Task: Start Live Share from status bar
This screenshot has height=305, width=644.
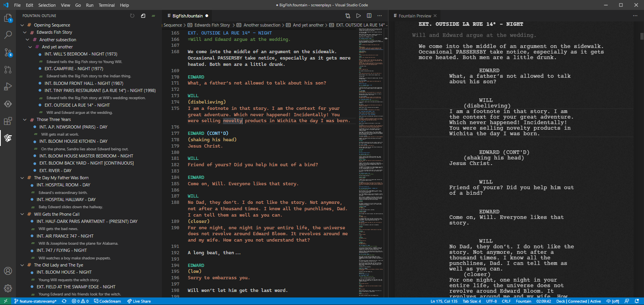Action: click(x=139, y=301)
